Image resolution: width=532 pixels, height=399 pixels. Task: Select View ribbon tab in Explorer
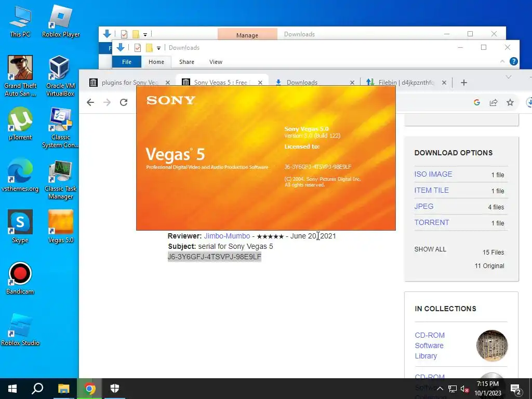click(x=216, y=62)
